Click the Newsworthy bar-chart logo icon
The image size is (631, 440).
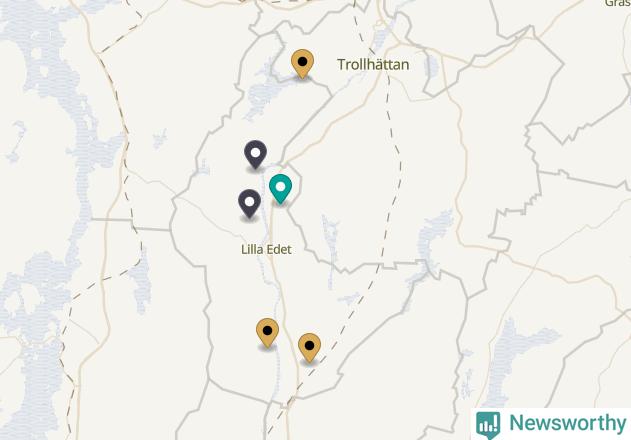tap(488, 425)
